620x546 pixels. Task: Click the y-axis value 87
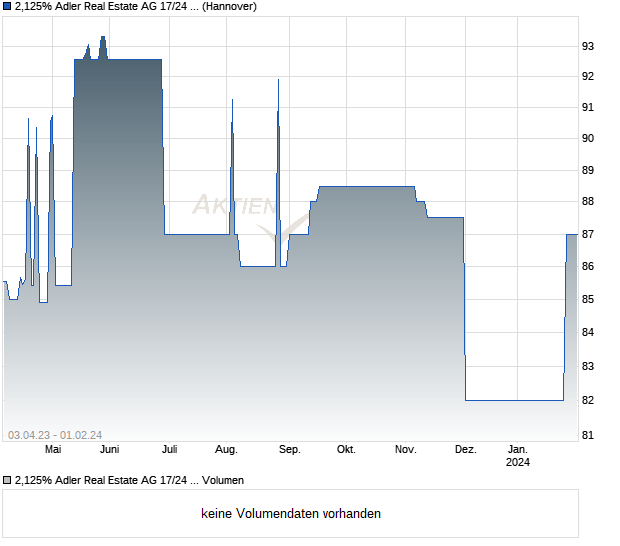click(x=588, y=234)
